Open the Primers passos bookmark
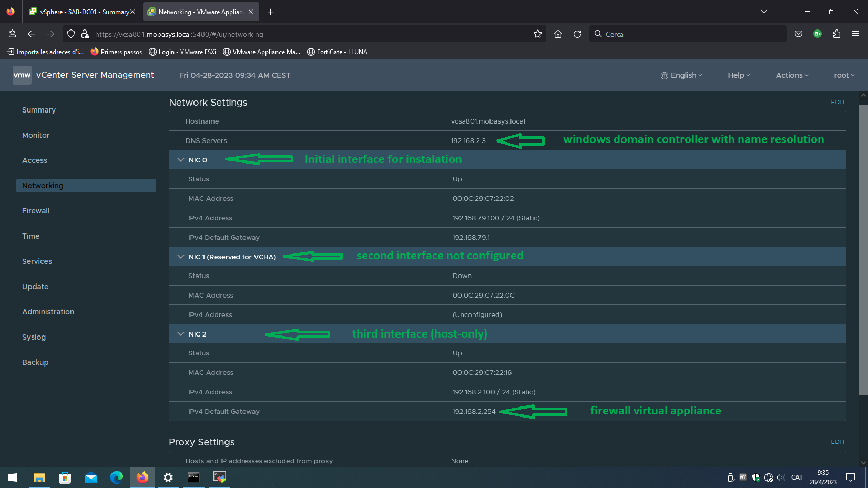868x488 pixels. click(116, 52)
